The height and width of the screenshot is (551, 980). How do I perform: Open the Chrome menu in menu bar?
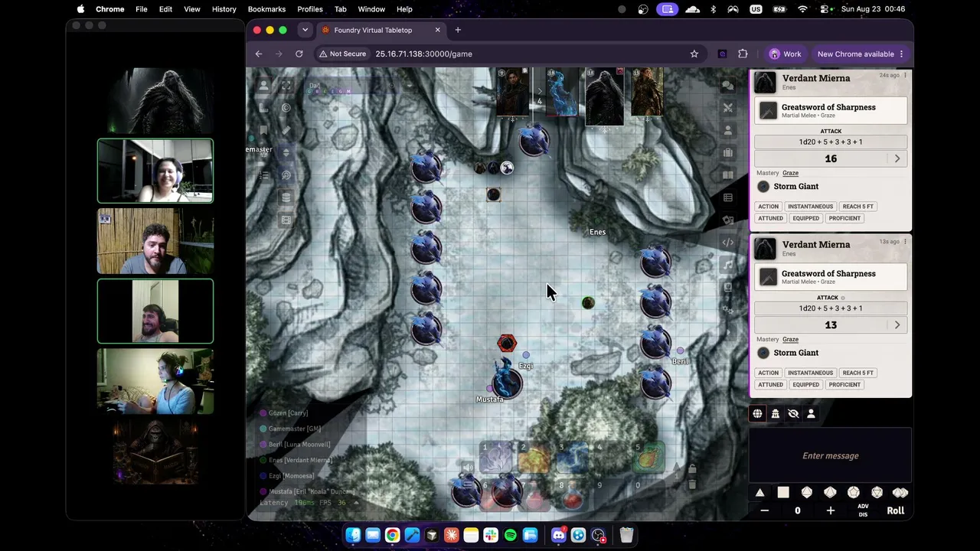point(110,9)
